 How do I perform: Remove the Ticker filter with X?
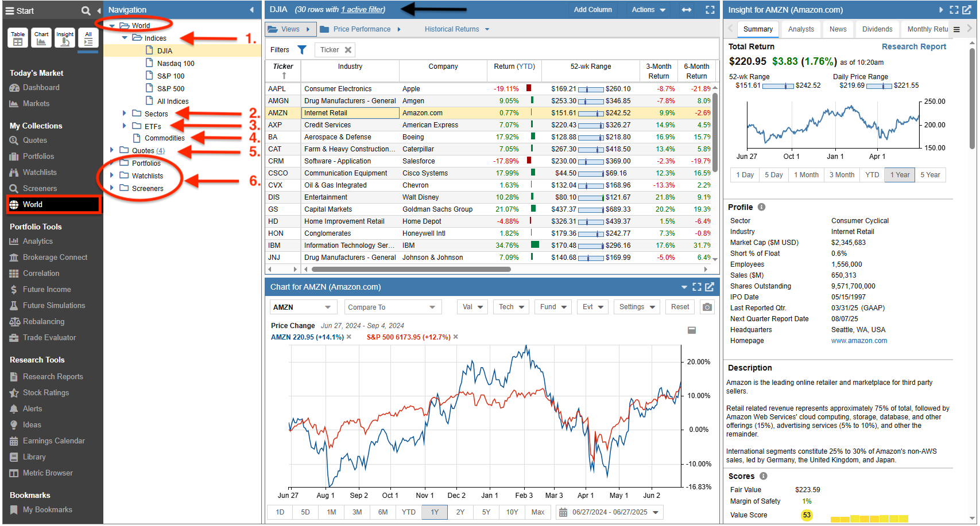pyautogui.click(x=348, y=50)
